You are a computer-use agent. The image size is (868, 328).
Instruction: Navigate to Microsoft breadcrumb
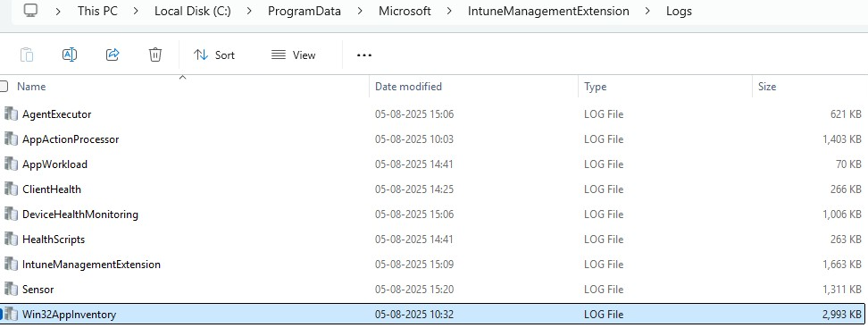click(405, 11)
